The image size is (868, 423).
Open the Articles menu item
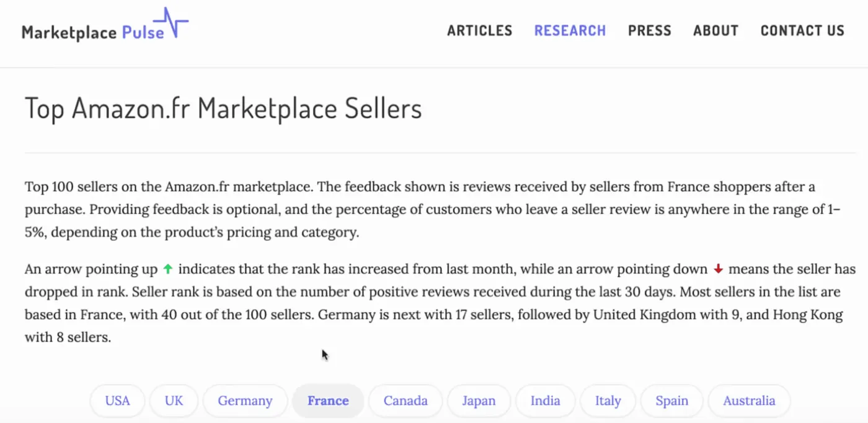click(x=480, y=31)
